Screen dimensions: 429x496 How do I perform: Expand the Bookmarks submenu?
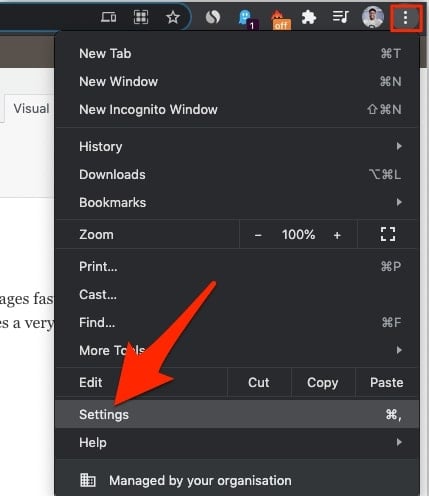[x=237, y=203]
